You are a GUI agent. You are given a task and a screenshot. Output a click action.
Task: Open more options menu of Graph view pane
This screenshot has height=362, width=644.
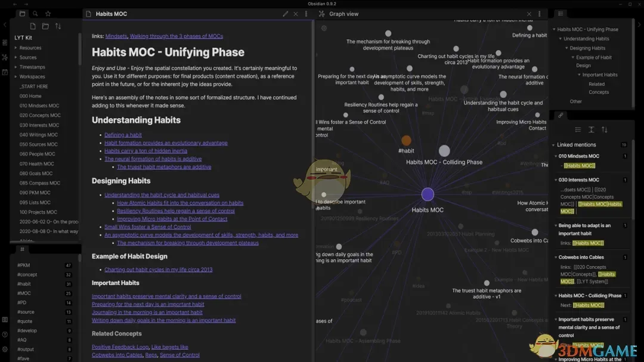(540, 14)
